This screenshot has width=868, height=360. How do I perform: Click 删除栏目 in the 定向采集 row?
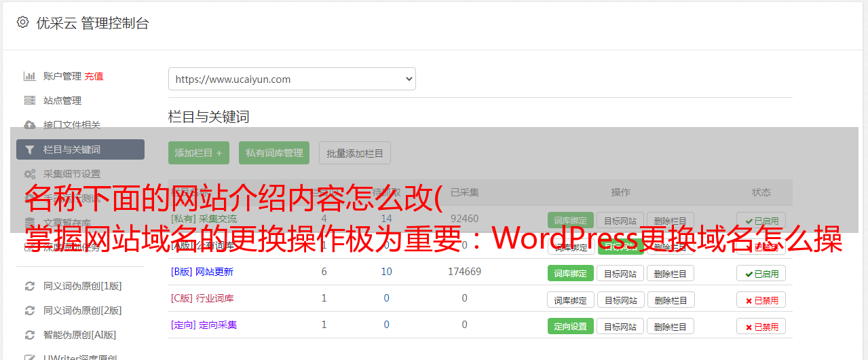point(671,326)
